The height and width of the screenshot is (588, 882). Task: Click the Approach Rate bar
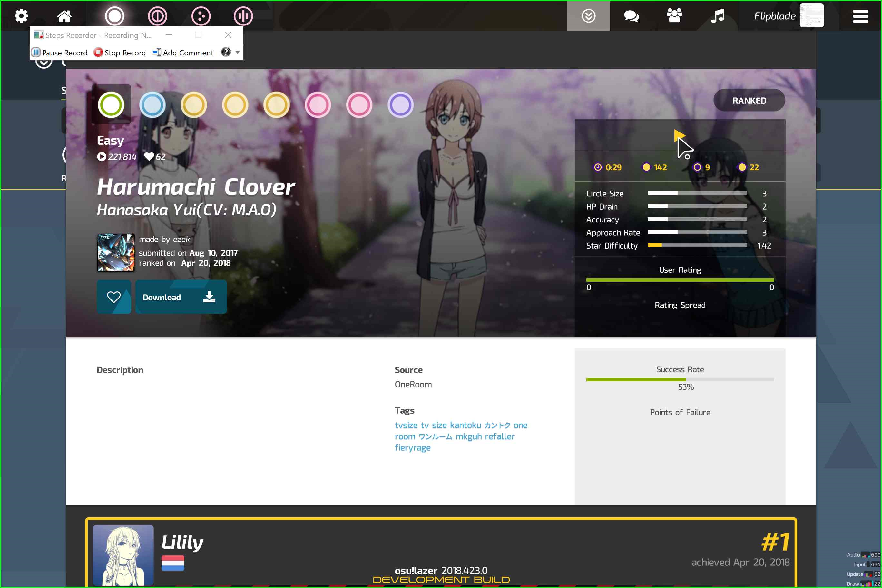point(697,232)
